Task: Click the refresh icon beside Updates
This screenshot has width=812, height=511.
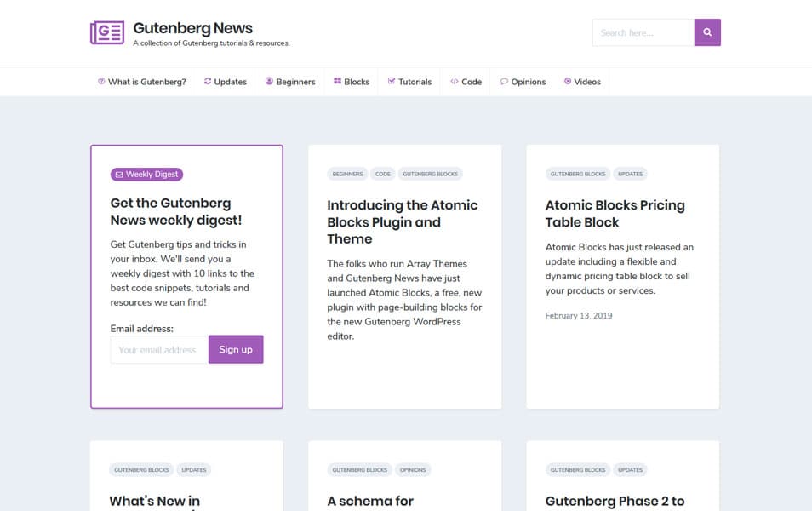Action: tap(208, 82)
